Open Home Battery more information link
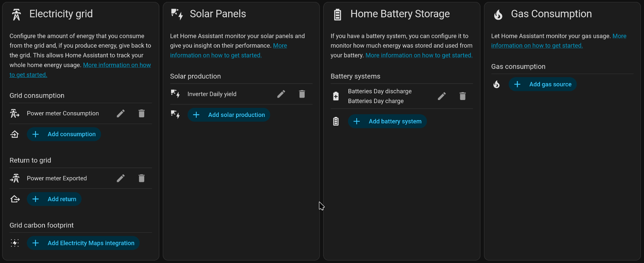Screen dimensions: 644x263 [419, 56]
